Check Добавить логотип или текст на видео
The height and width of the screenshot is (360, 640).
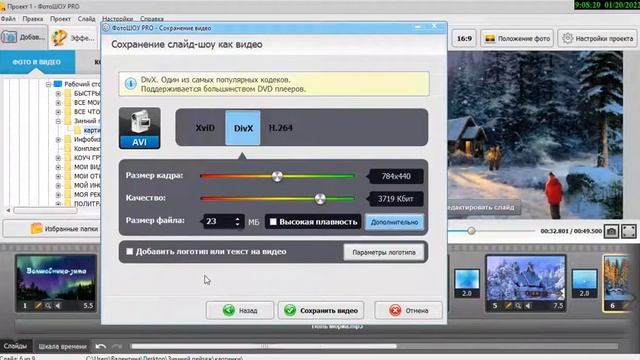(x=129, y=251)
